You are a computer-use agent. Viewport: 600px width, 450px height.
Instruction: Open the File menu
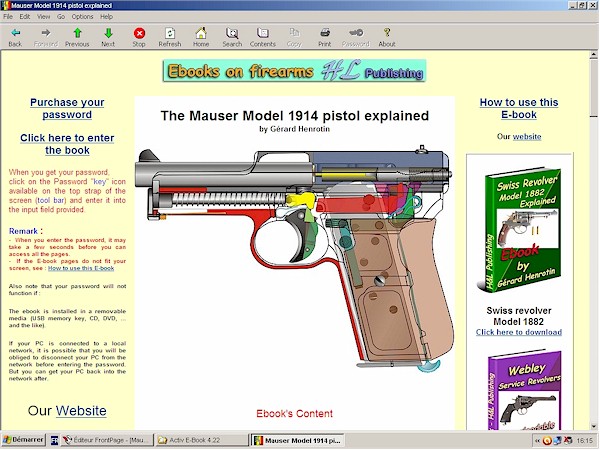[x=8, y=16]
